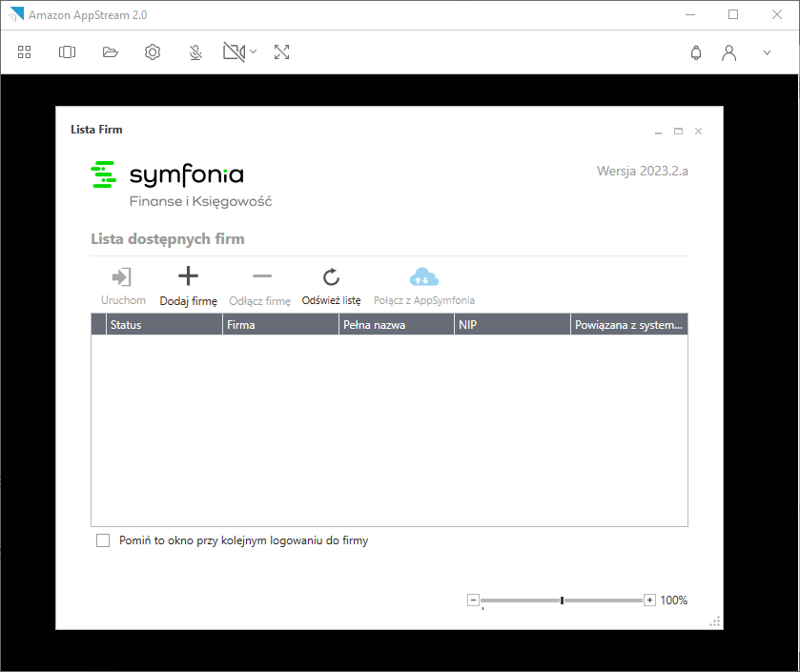This screenshot has width=800, height=672.
Task: Open AppStream settings gear icon
Action: 153,52
